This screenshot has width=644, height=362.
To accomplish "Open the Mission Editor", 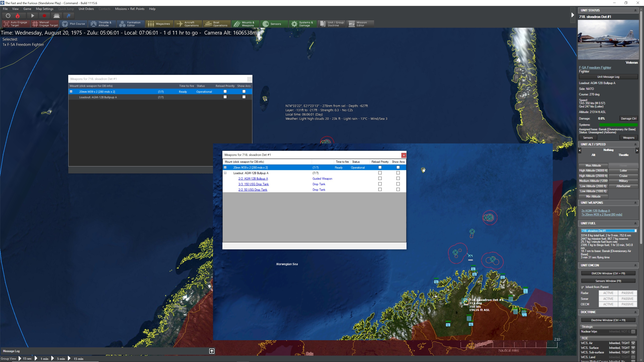I will [x=360, y=24].
